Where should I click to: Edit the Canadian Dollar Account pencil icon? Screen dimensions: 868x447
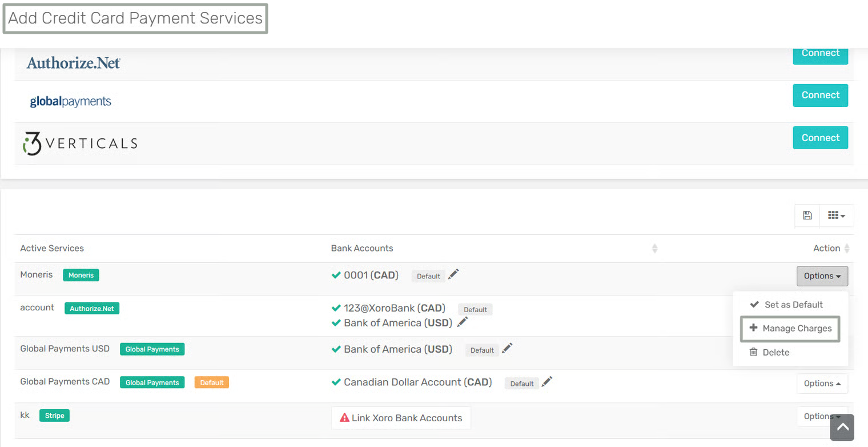547,382
